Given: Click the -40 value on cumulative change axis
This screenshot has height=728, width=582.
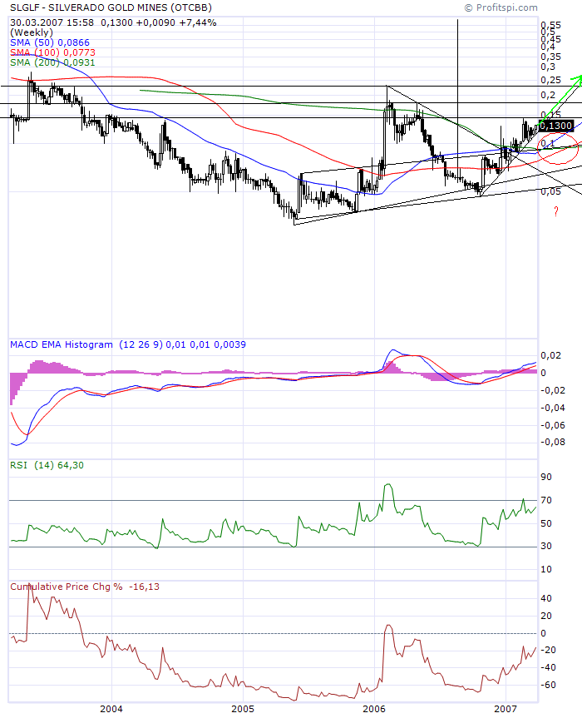Looking at the screenshot, I should pyautogui.click(x=549, y=667).
